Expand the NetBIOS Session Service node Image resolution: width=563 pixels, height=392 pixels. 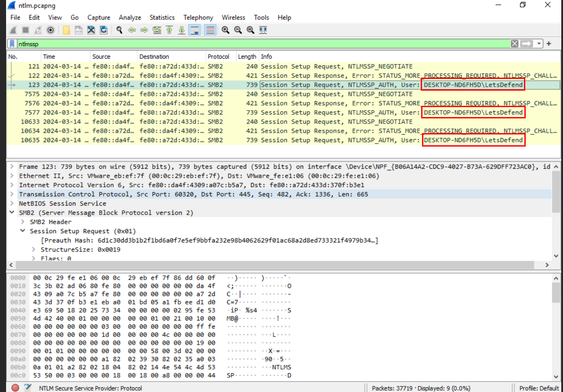click(x=12, y=203)
